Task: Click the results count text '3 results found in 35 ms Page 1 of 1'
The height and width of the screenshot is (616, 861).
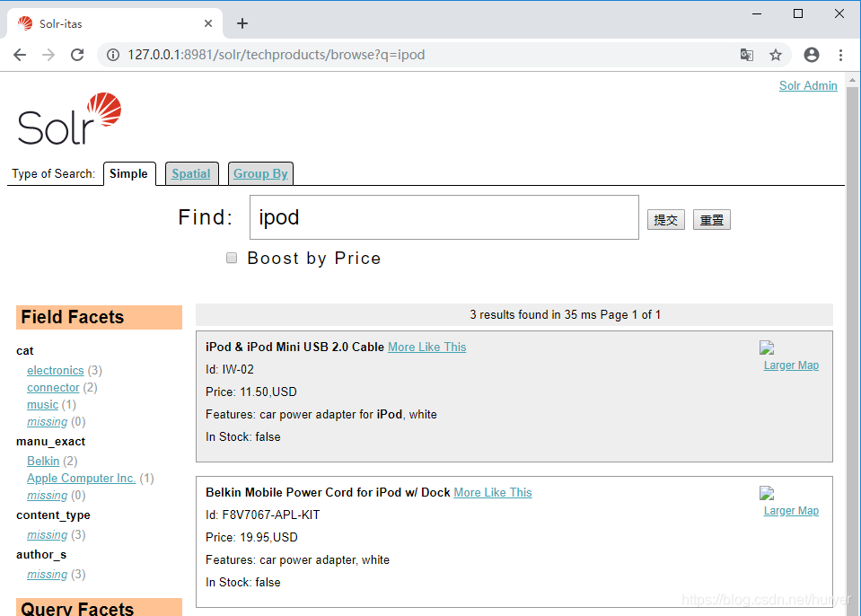Action: coord(565,315)
